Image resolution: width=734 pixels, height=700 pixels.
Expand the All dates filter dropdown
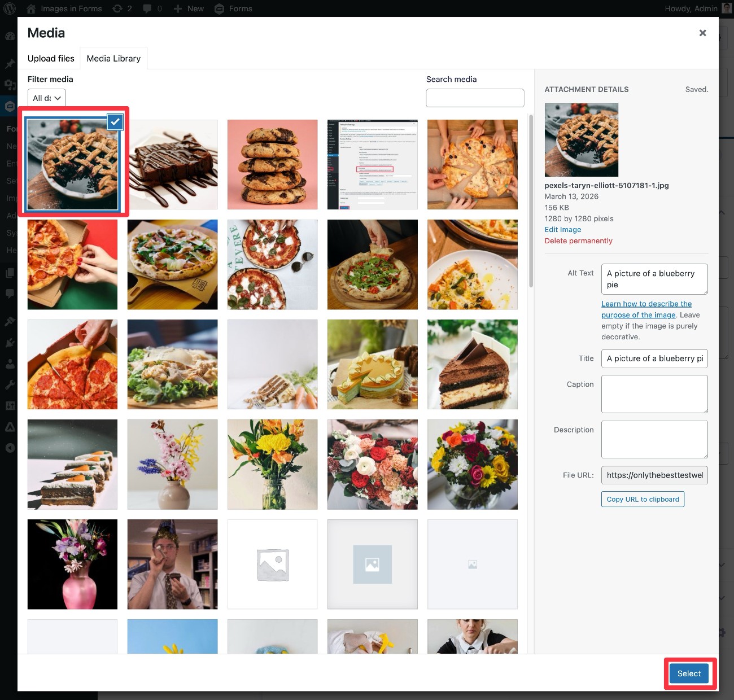[47, 98]
